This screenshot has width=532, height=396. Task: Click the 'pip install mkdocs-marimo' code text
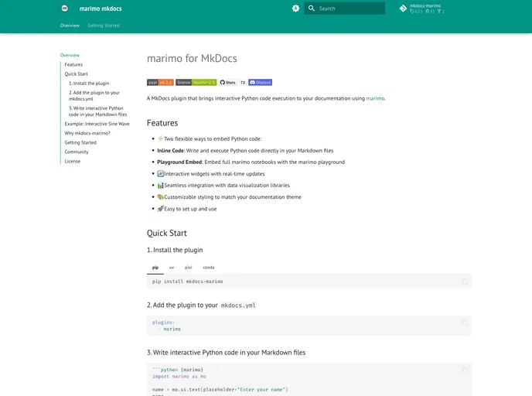(188, 282)
